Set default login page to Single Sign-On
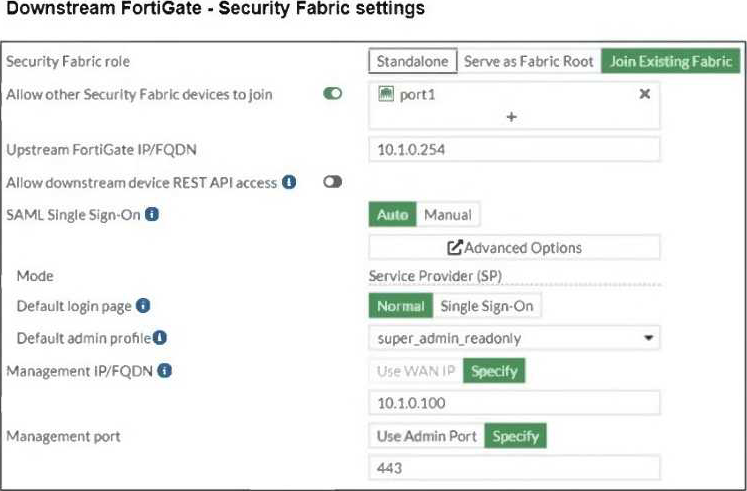The image size is (747, 491). tap(487, 307)
